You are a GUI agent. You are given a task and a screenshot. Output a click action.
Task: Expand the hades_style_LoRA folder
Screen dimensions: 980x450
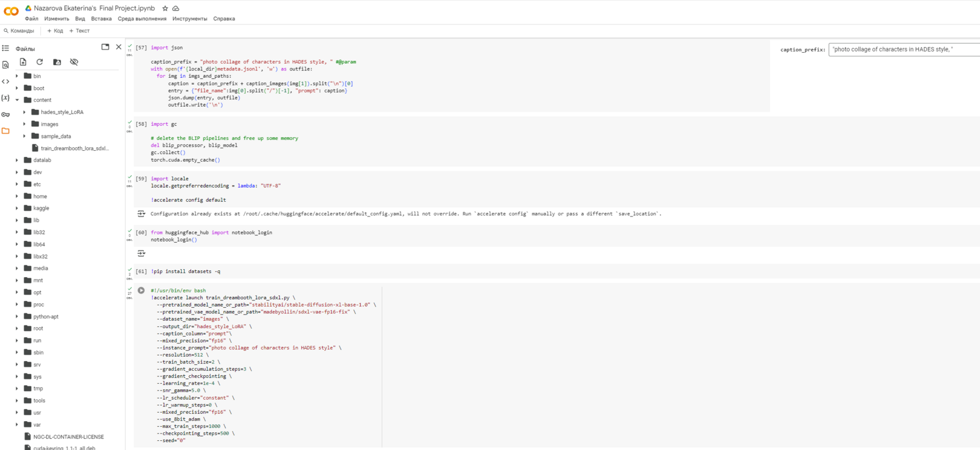coord(24,112)
